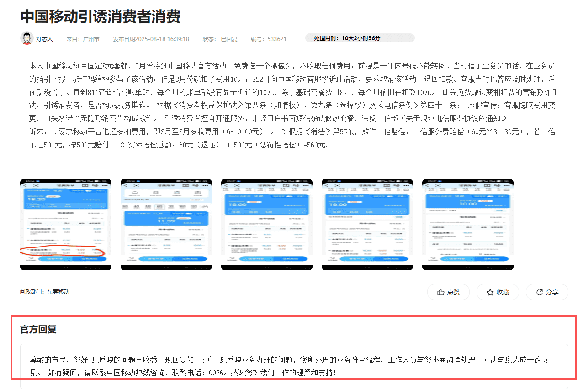Click the 灯芯人 user avatar

[27, 38]
